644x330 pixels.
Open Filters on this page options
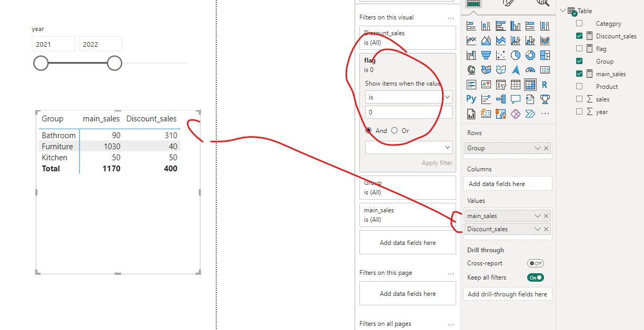click(x=451, y=273)
